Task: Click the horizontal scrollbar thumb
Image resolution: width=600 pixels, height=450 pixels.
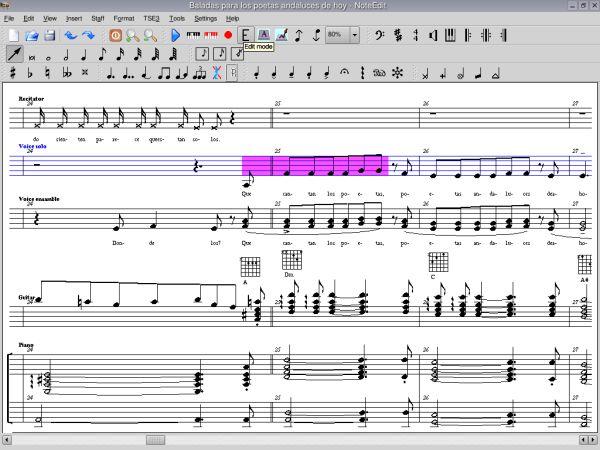Action: coord(155,440)
